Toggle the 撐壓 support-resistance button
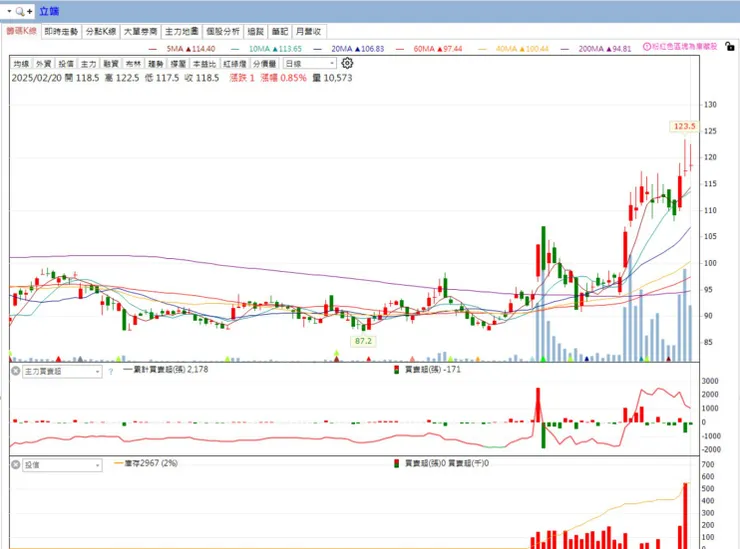Screen dimensions: 740x549 (178, 64)
